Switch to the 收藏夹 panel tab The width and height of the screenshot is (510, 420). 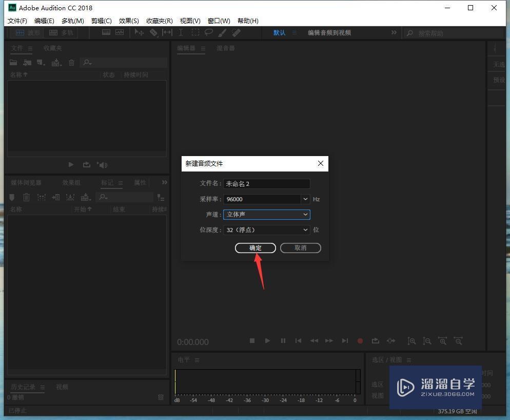[53, 48]
